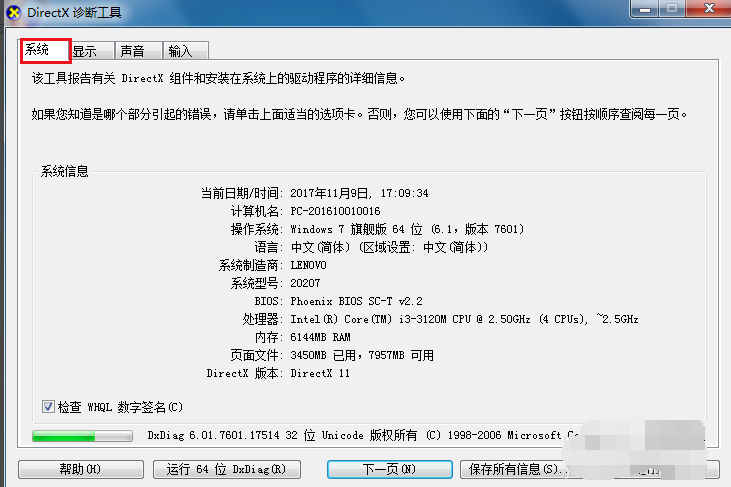Select the system model value 20207
731x487 pixels.
(305, 283)
